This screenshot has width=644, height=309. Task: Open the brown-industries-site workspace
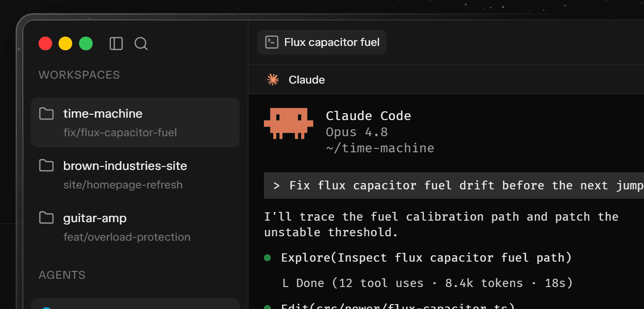click(x=135, y=175)
